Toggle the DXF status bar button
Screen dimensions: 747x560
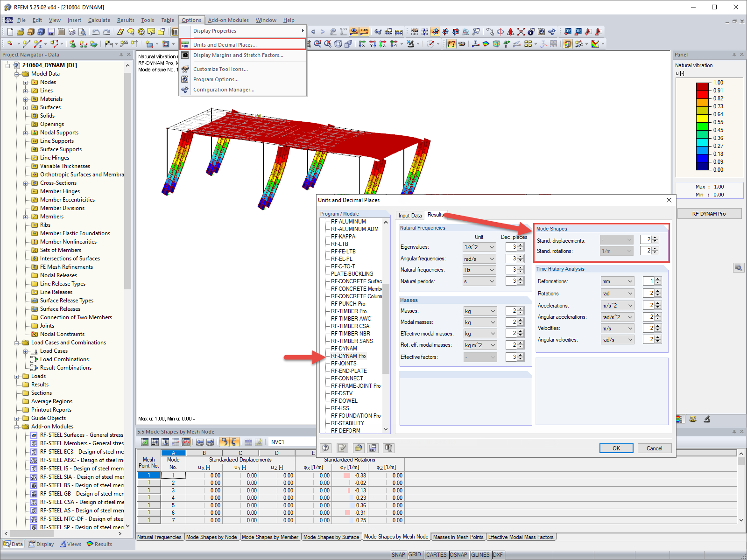pyautogui.click(x=498, y=555)
